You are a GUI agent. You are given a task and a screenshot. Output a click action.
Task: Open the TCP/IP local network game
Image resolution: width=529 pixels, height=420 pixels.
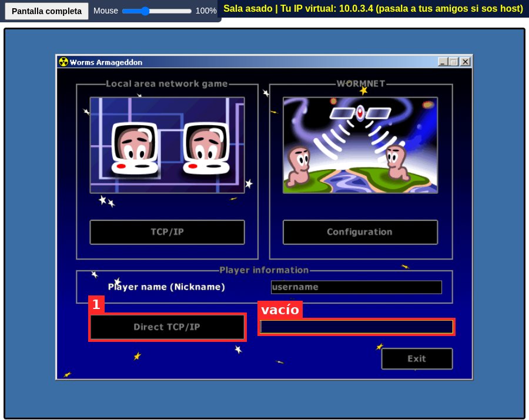click(x=168, y=232)
